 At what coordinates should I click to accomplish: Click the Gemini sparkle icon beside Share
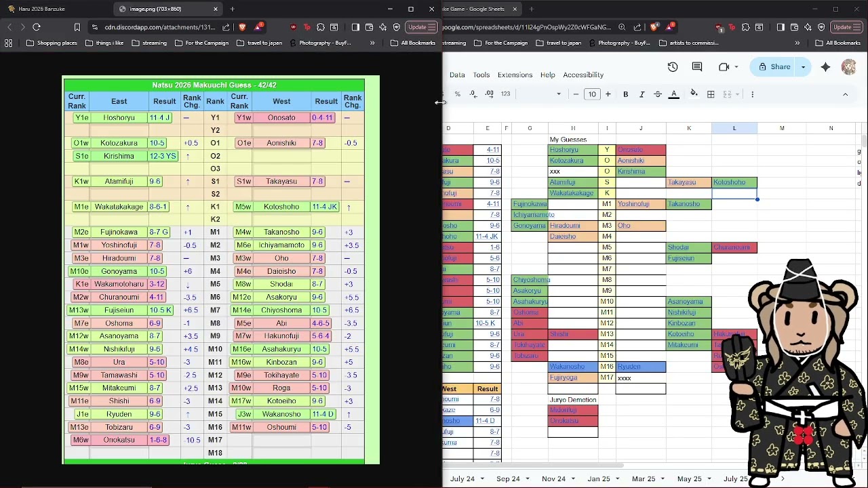coord(825,67)
